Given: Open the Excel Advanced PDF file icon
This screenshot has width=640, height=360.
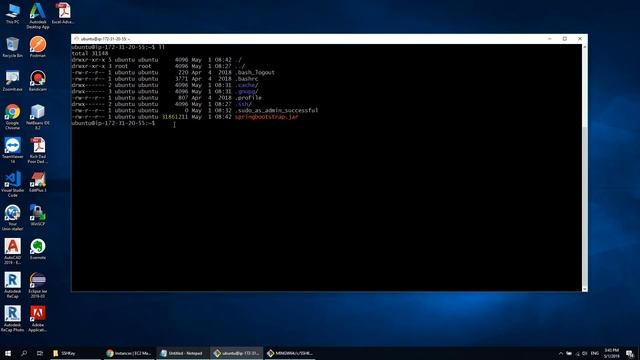Looking at the screenshot, I should 63,13.
